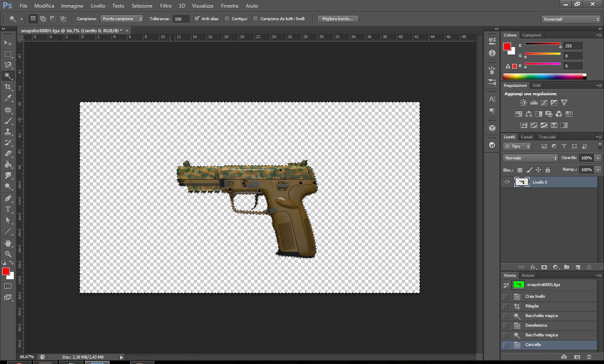Open the Character panel from the dock
Screen dimensions: 604x364
pyautogui.click(x=492, y=99)
